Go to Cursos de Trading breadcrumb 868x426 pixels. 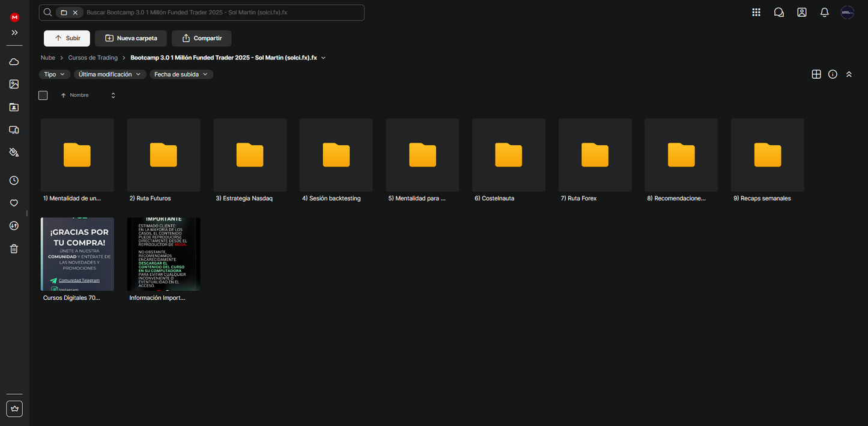(x=93, y=58)
